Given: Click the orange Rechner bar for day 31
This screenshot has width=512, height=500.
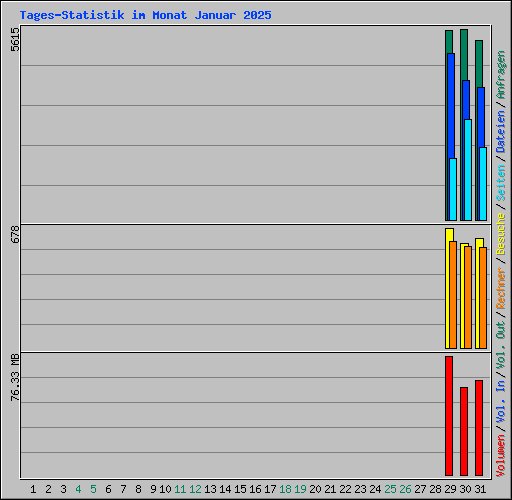Looking at the screenshot, I should (x=483, y=298).
